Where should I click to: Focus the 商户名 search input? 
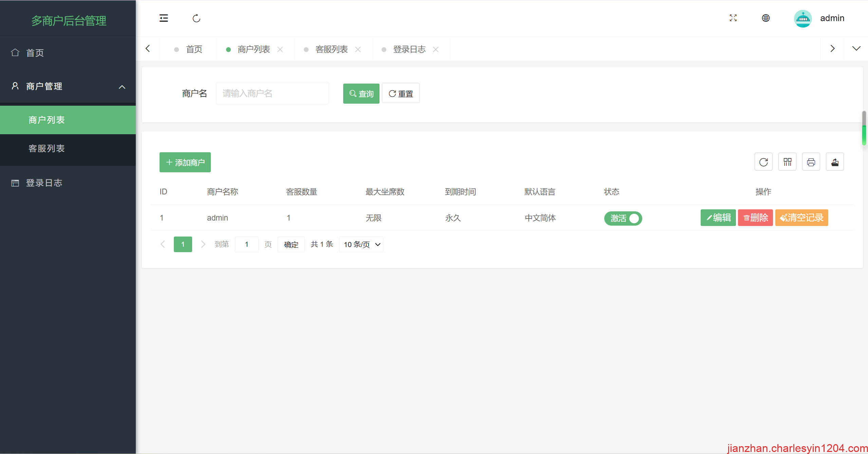pos(272,93)
